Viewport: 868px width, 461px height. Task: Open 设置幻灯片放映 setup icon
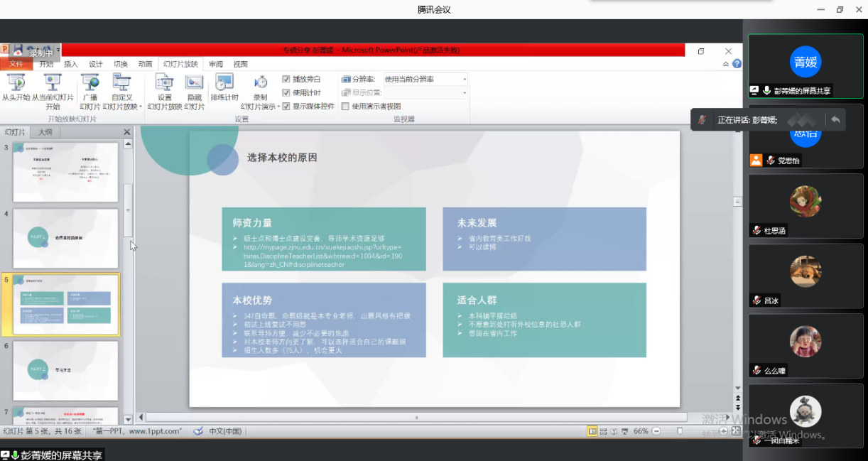[165, 83]
